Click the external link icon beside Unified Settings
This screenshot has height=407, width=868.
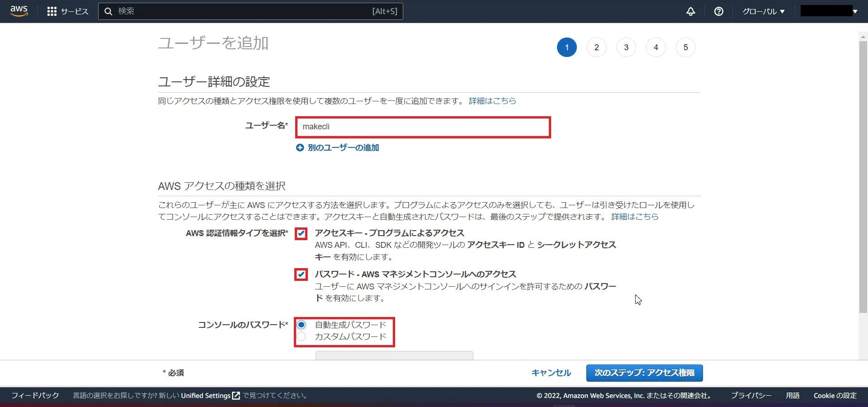point(236,396)
